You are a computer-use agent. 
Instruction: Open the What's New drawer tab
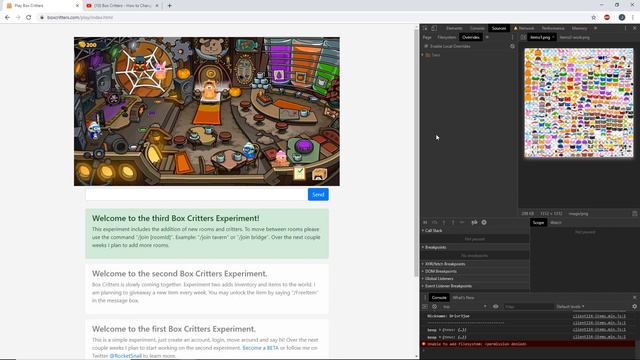point(463,298)
